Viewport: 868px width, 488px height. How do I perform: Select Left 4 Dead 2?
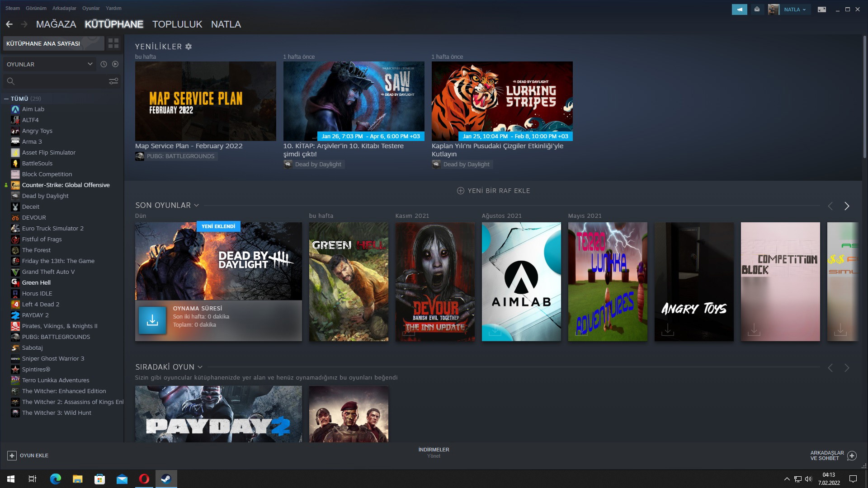[41, 305]
